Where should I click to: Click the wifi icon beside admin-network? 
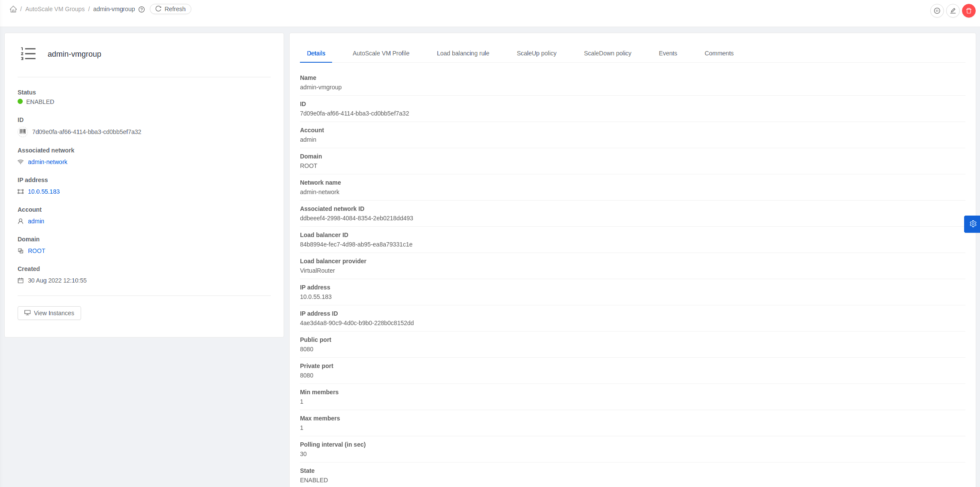coord(20,162)
